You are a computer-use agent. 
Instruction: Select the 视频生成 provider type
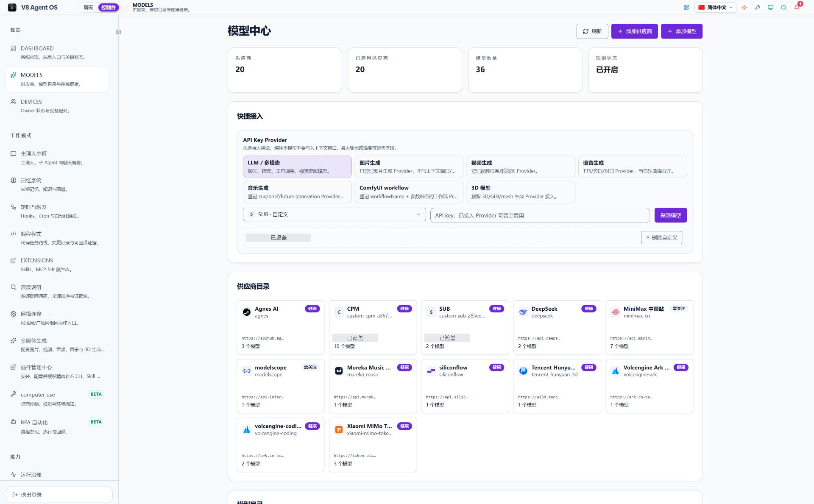[x=521, y=167]
